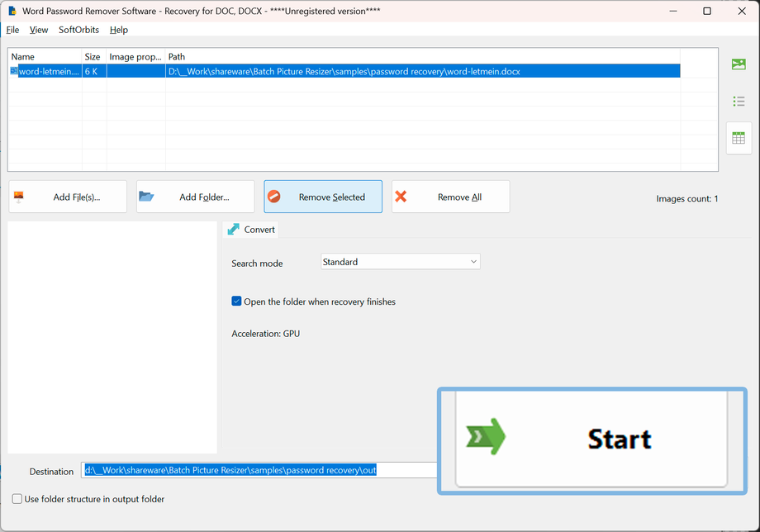Click the app icon in title bar
760x532 pixels.
pyautogui.click(x=12, y=11)
